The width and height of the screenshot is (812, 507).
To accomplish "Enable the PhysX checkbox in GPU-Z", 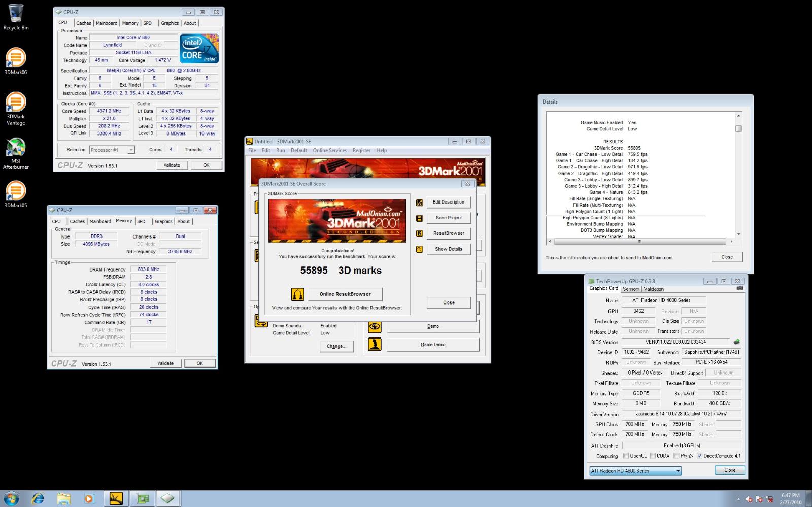I will click(676, 456).
